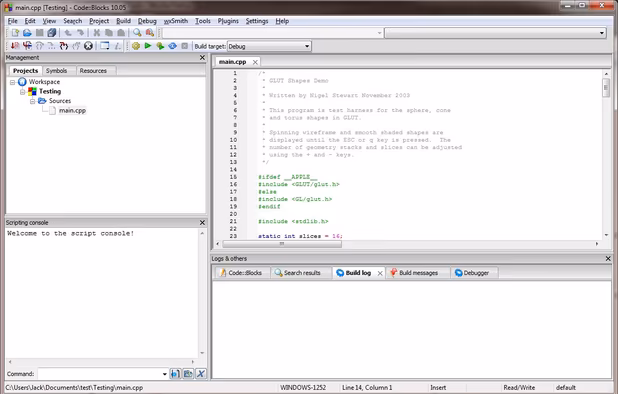
Task: Close the Scripting console panel
Action: [x=202, y=223]
